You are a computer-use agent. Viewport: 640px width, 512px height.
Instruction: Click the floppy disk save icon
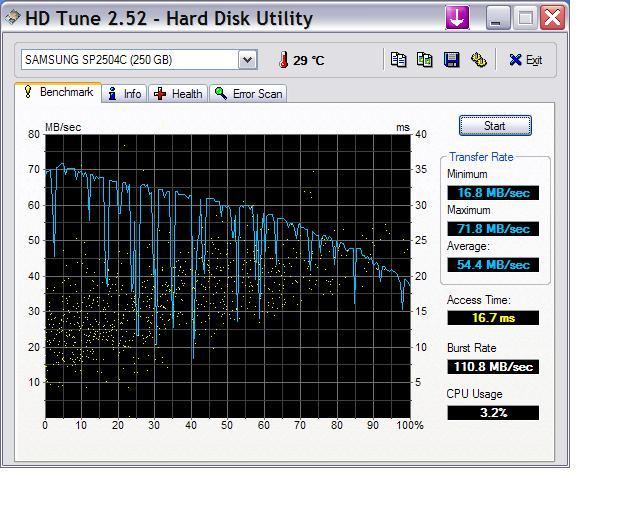tap(451, 60)
